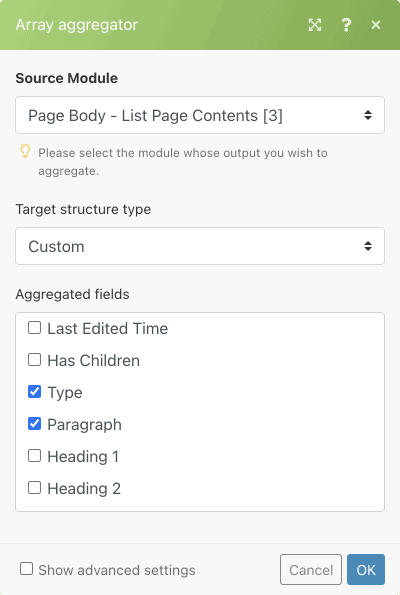400x595 pixels.
Task: Tick the Heading 2 checkbox
Action: tap(35, 488)
